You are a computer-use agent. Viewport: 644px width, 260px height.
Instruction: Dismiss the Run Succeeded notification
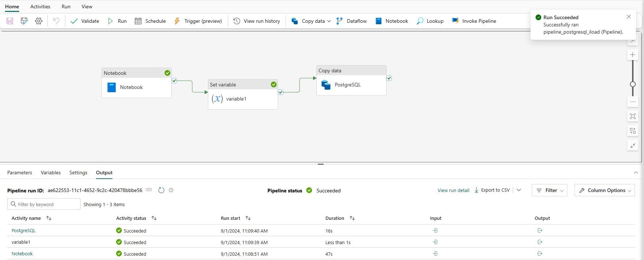tap(629, 17)
